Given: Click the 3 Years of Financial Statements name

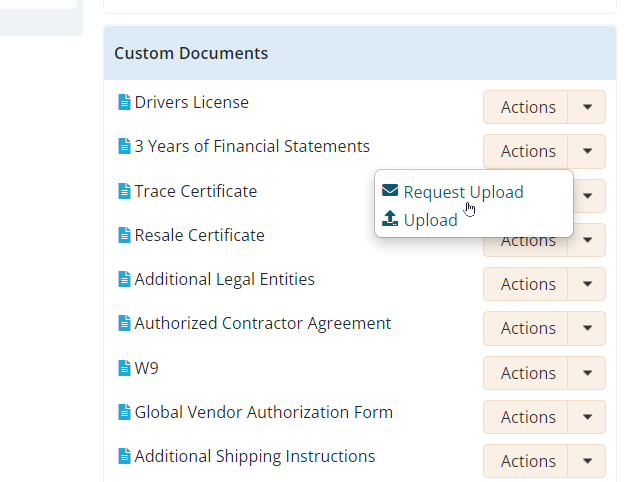Looking at the screenshot, I should pyautogui.click(x=252, y=146).
